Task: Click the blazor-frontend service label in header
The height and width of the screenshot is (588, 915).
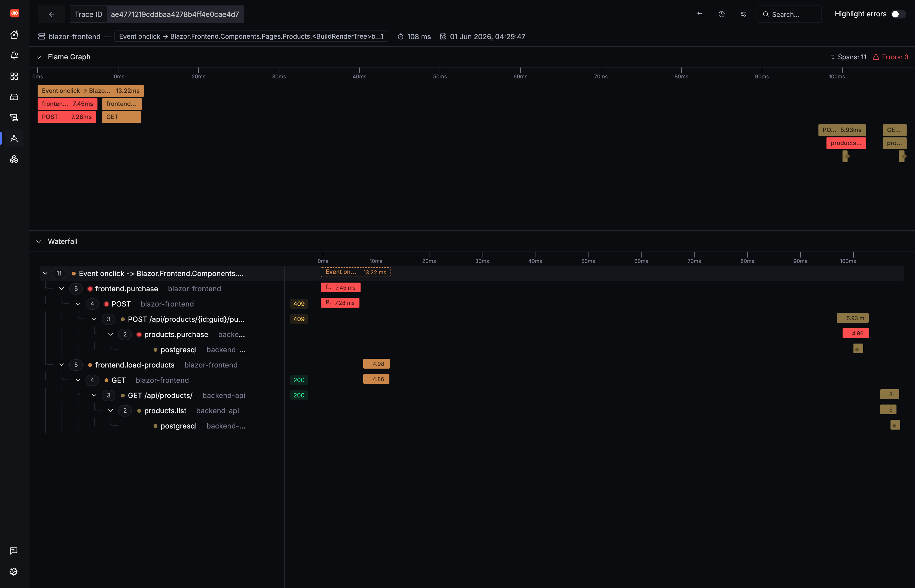Action: 74,37
